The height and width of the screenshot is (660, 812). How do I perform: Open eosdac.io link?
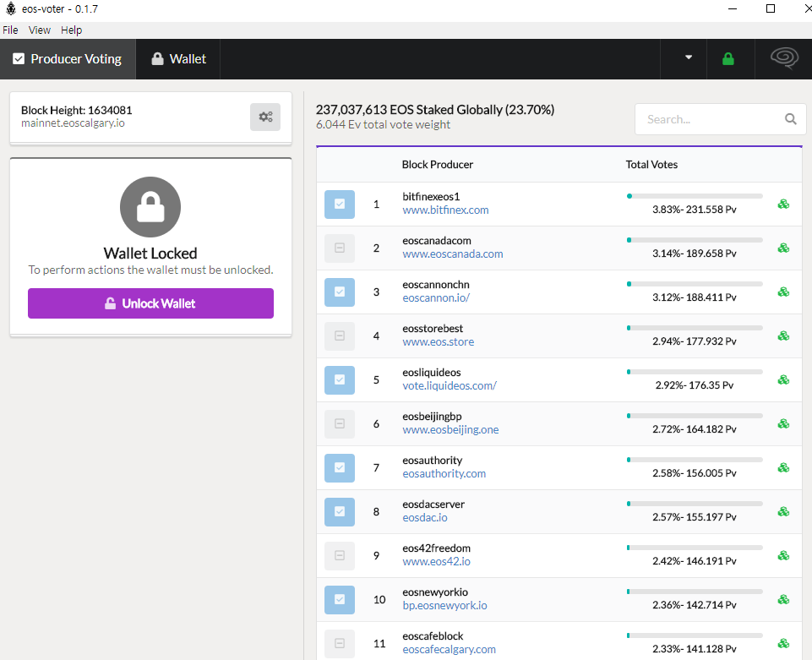(425, 518)
